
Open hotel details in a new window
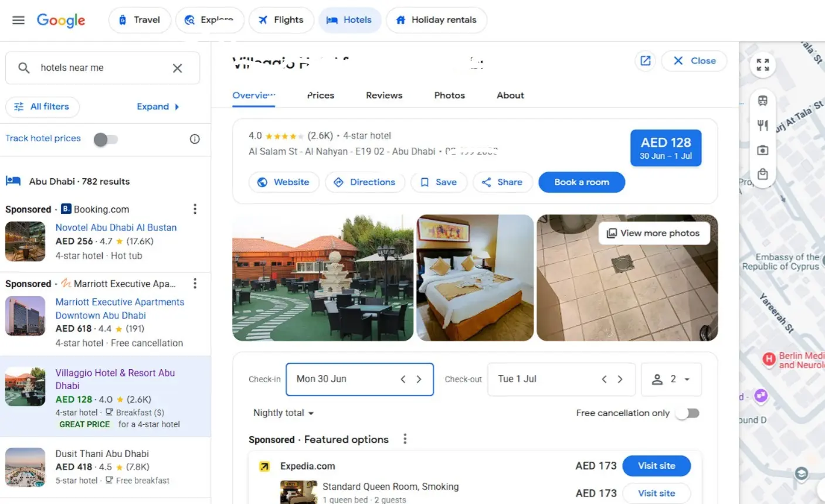point(646,61)
